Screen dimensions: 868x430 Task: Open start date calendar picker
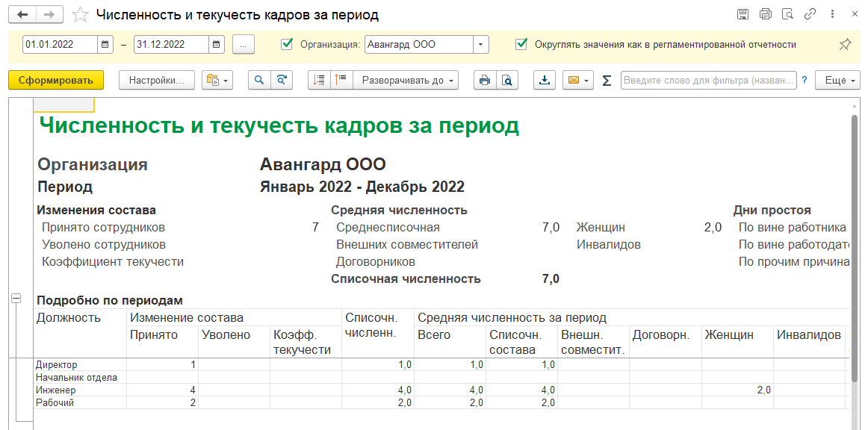[105, 45]
